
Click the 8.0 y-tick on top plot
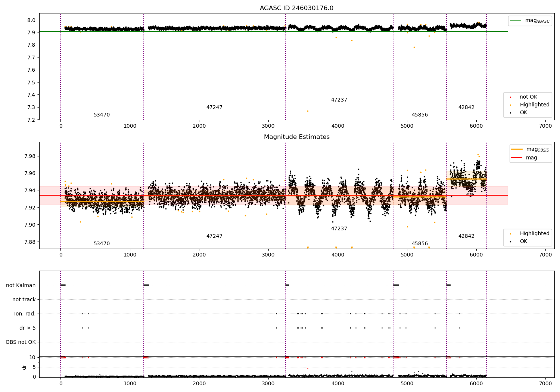(x=32, y=20)
